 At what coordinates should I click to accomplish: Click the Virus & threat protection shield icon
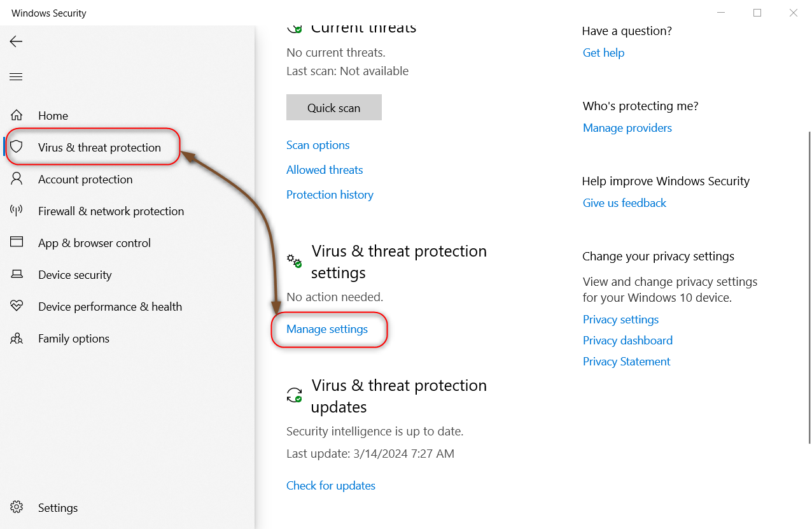pos(17,147)
